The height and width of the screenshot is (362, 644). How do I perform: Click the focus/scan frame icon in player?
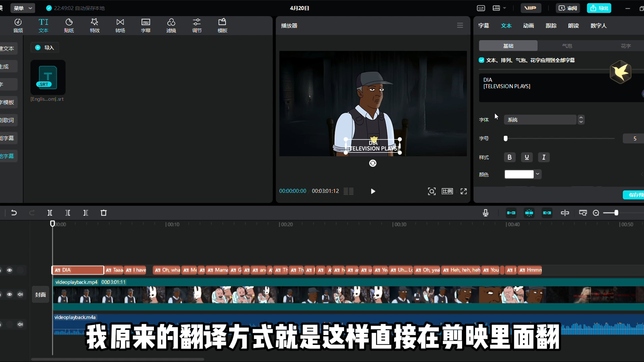pyautogui.click(x=432, y=191)
